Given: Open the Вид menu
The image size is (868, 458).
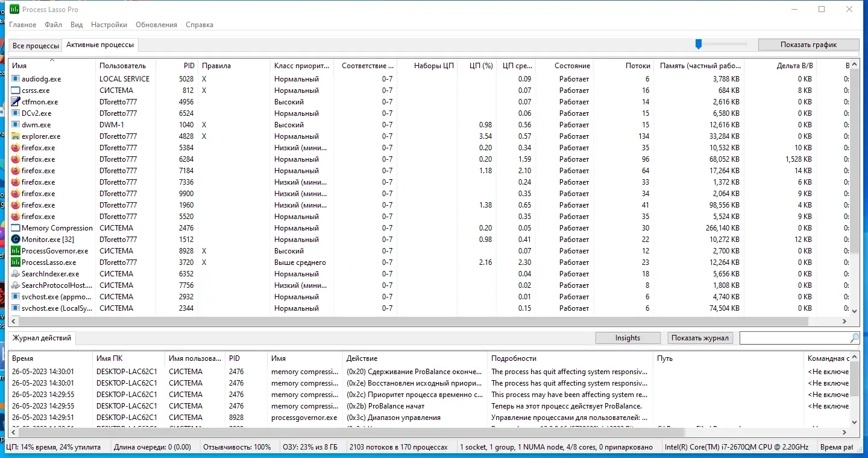Looking at the screenshot, I should [77, 25].
